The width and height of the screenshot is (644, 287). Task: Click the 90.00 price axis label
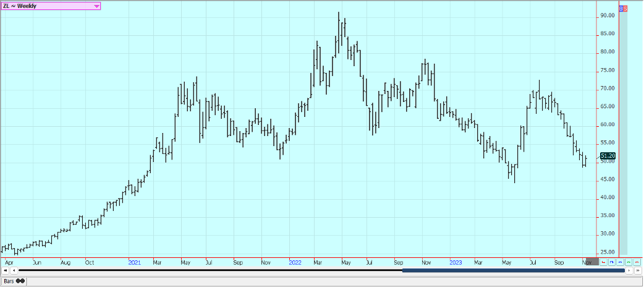click(608, 15)
